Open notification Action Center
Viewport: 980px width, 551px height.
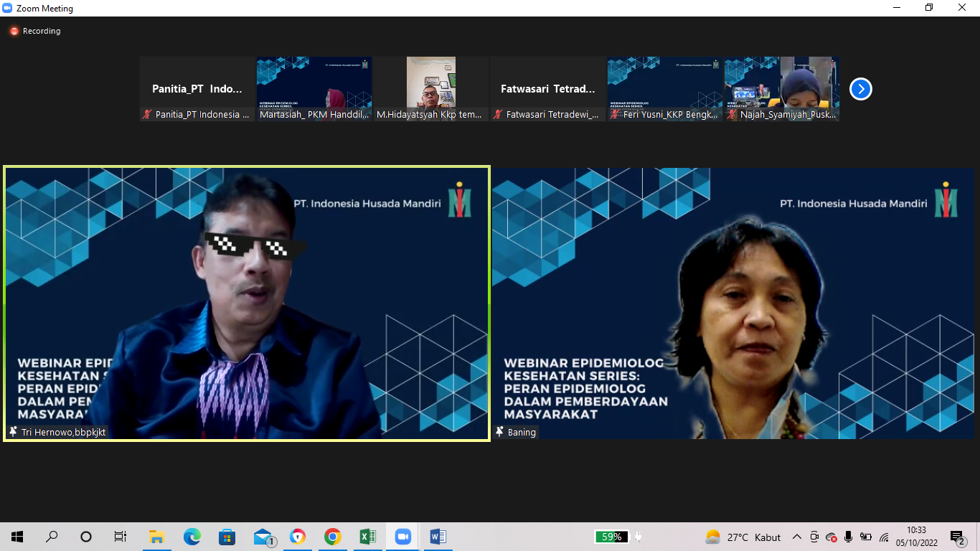pyautogui.click(x=958, y=537)
